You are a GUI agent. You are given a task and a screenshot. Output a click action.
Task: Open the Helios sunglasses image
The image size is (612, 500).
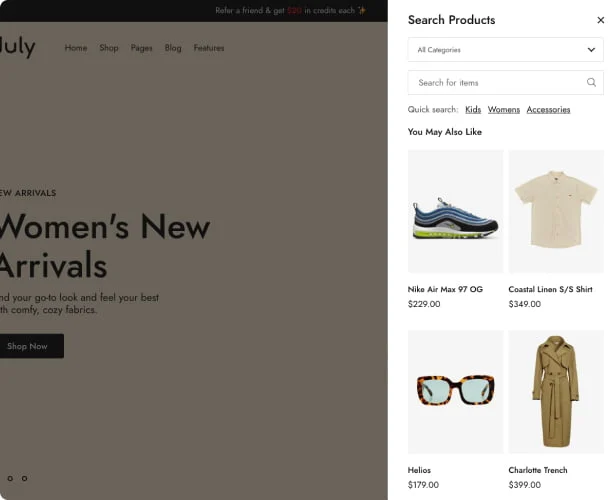click(x=455, y=392)
